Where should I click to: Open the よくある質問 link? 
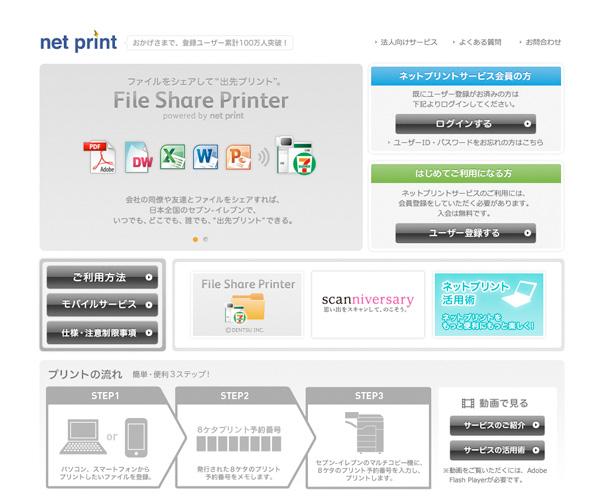(479, 42)
